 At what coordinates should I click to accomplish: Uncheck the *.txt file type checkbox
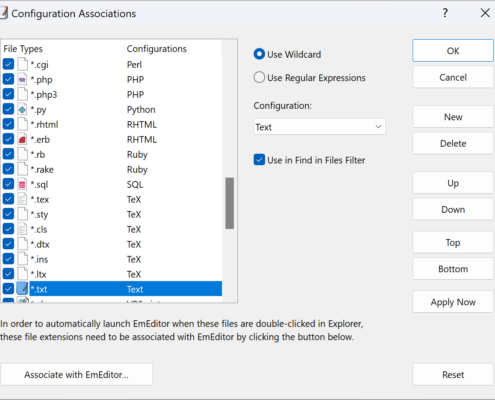(8, 289)
